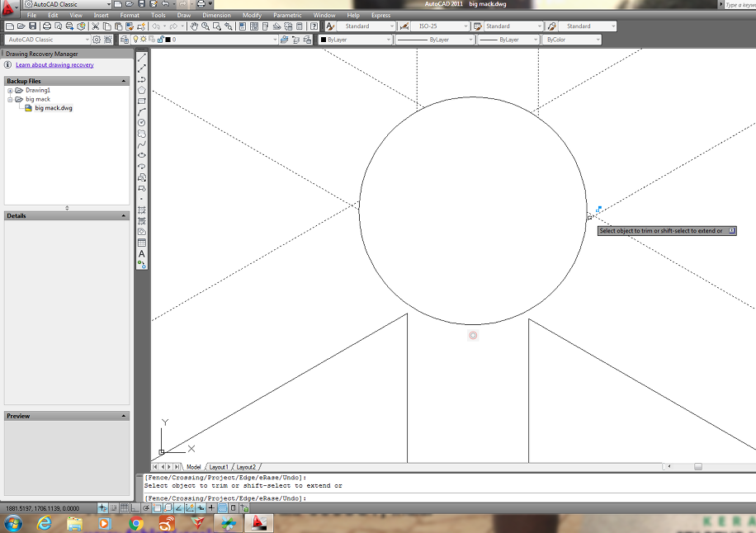
Task: Open the Draw menu
Action: coord(184,16)
